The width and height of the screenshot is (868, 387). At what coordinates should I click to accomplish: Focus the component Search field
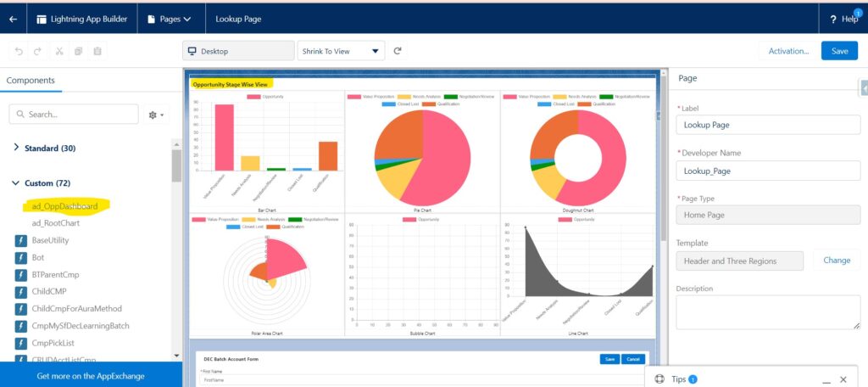tap(74, 115)
